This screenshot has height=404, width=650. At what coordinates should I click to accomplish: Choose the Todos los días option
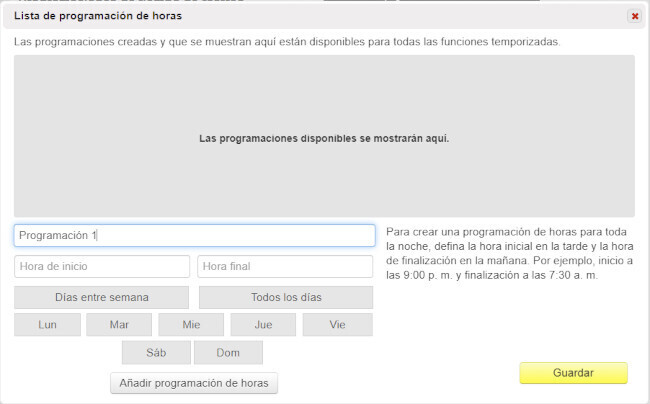click(x=285, y=297)
